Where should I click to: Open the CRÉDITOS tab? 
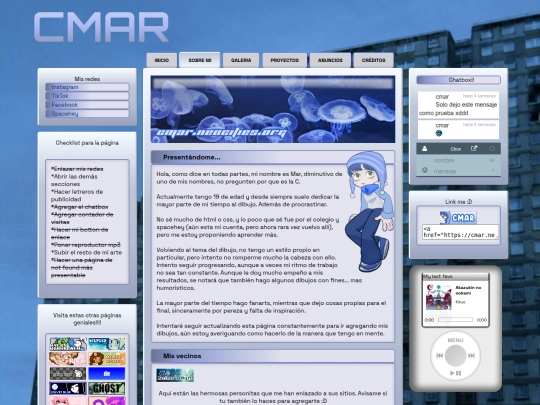point(373,60)
